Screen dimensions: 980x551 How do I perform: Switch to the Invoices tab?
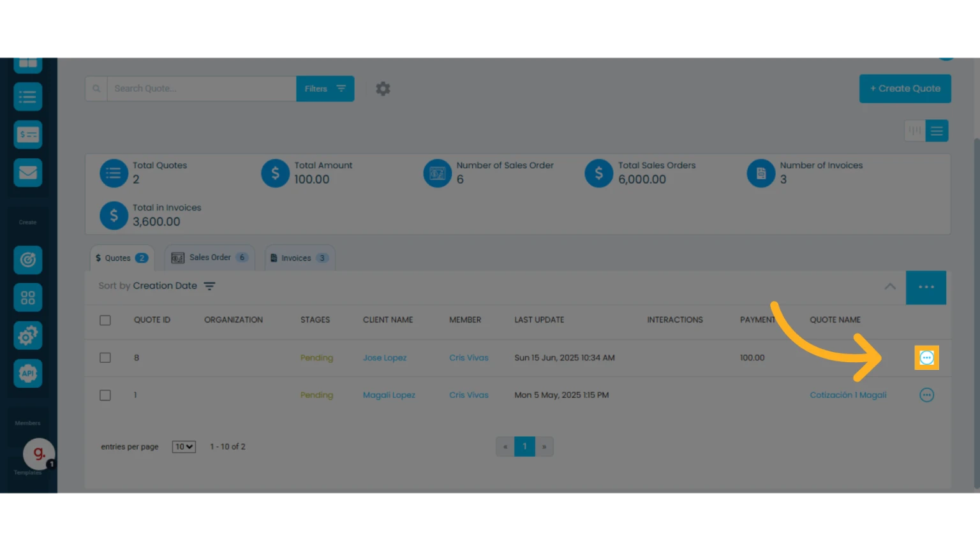click(x=300, y=258)
